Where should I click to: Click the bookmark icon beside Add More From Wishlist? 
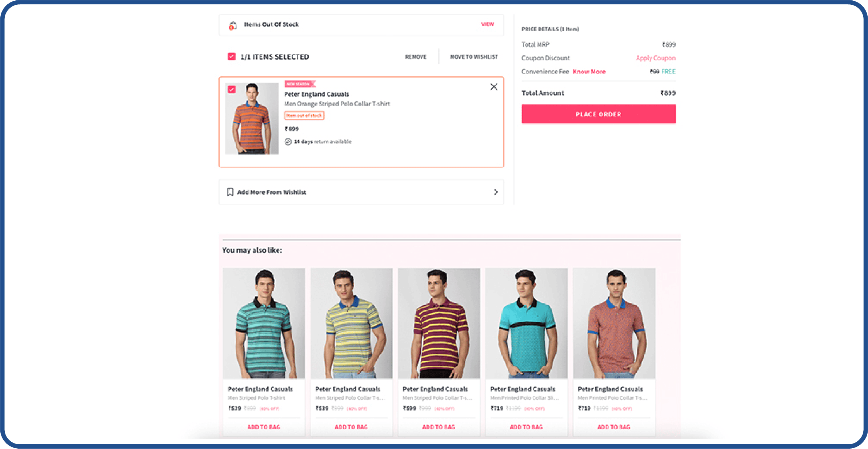coord(230,192)
